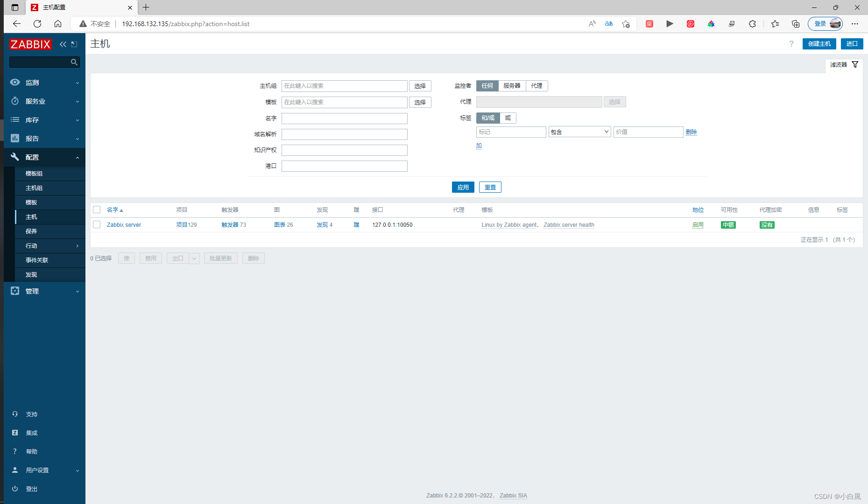868x504 pixels.
Task: Expand the 行动 submenu arrow
Action: click(78, 246)
